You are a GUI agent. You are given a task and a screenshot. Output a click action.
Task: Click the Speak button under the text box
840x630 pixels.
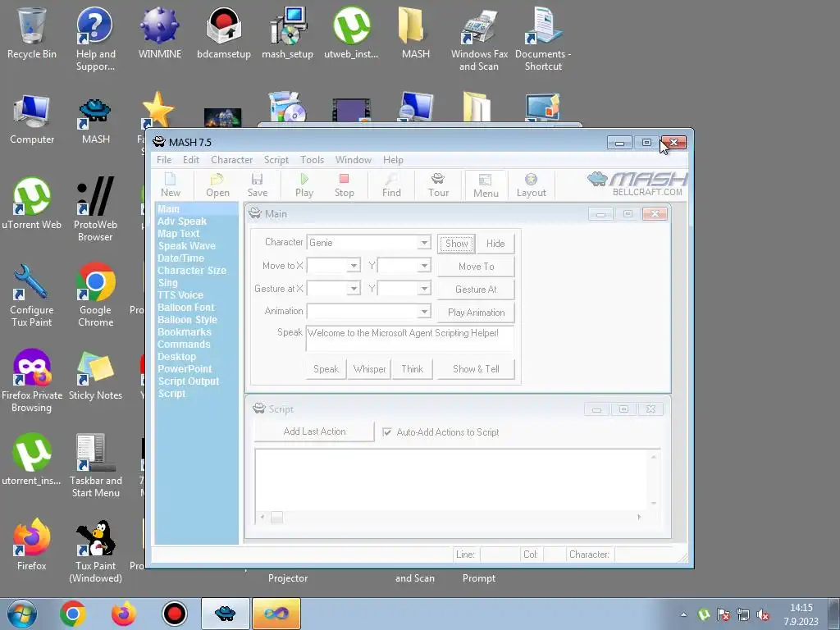coord(326,369)
